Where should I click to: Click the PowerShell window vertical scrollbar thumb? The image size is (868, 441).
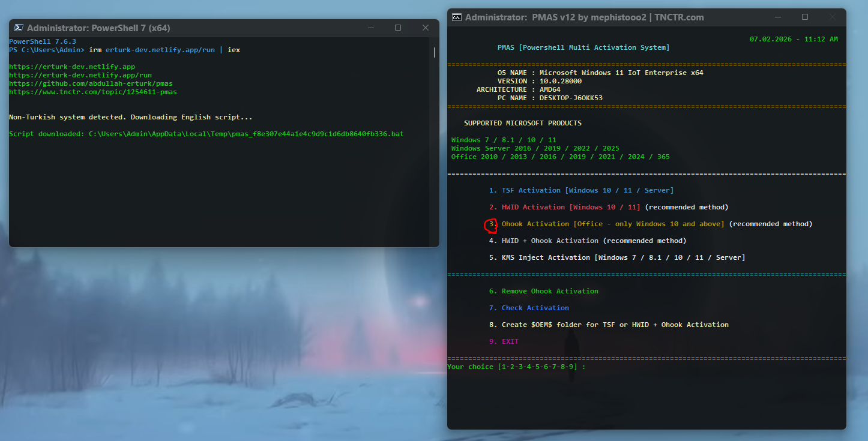pyautogui.click(x=435, y=52)
